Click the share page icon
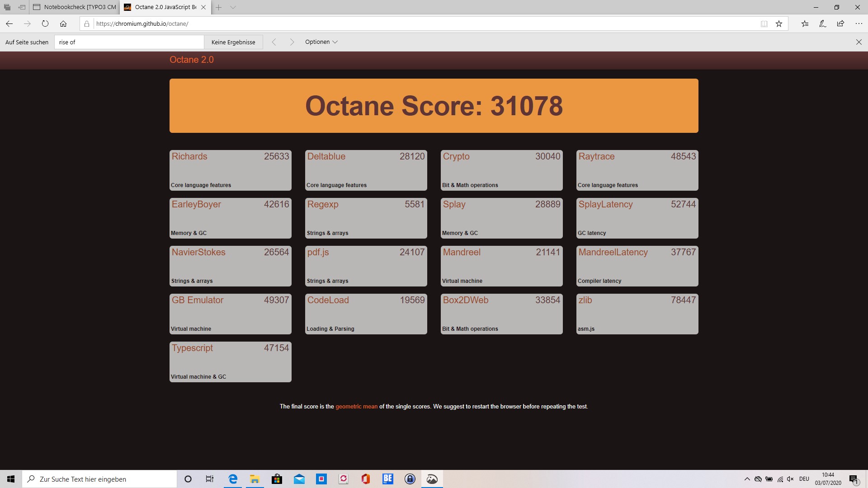This screenshot has width=868, height=488. (x=840, y=23)
